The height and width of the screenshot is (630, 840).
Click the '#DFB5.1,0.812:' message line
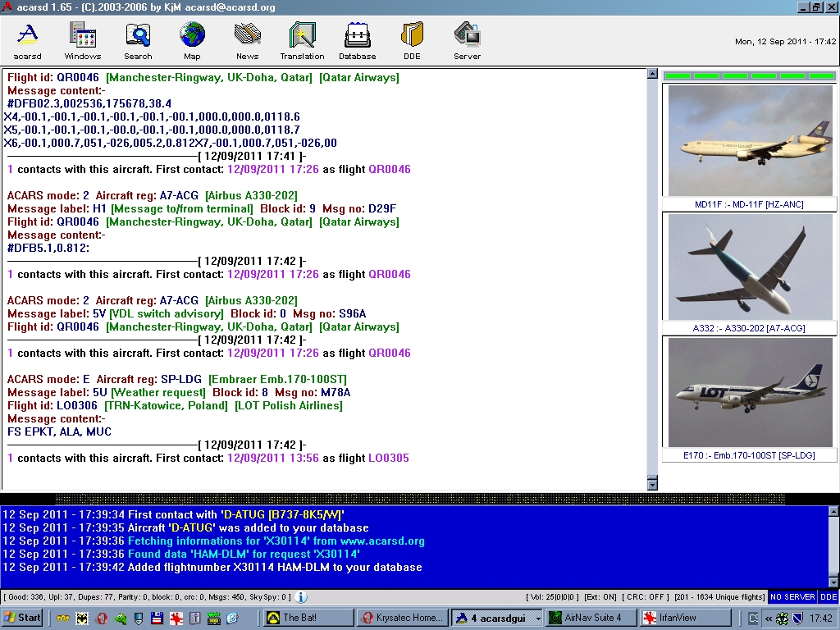(48, 248)
